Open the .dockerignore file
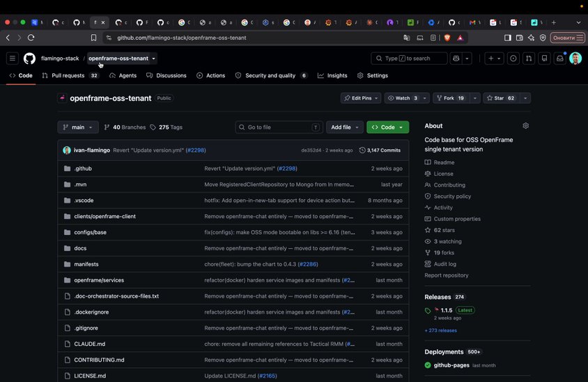This screenshot has height=382, width=588. pos(91,312)
